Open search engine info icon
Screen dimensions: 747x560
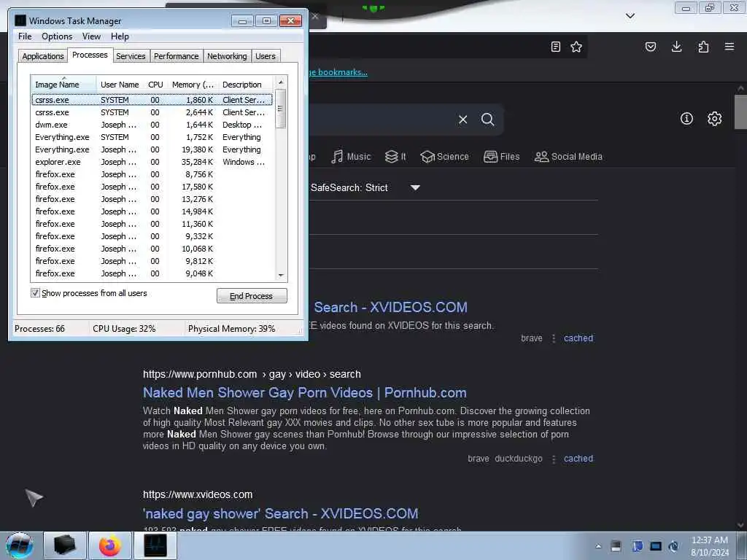click(x=686, y=119)
